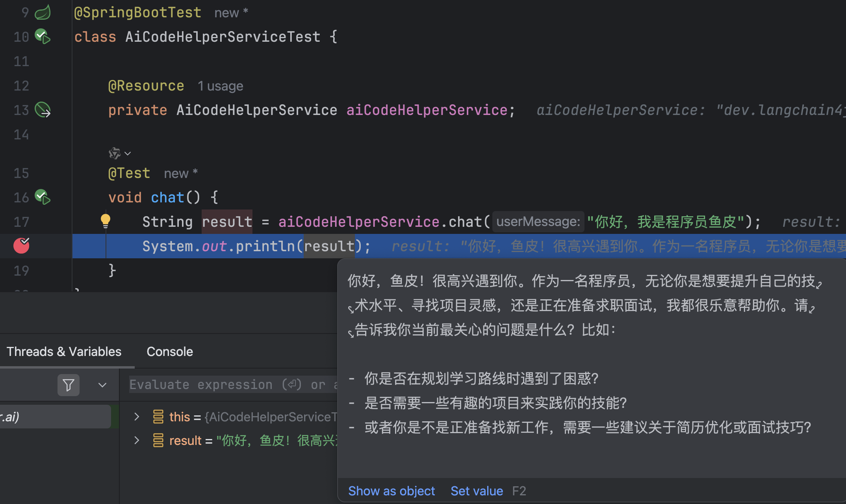The width and height of the screenshot is (846, 504).
Task: Select the Threads & Variables tab
Action: click(x=64, y=351)
